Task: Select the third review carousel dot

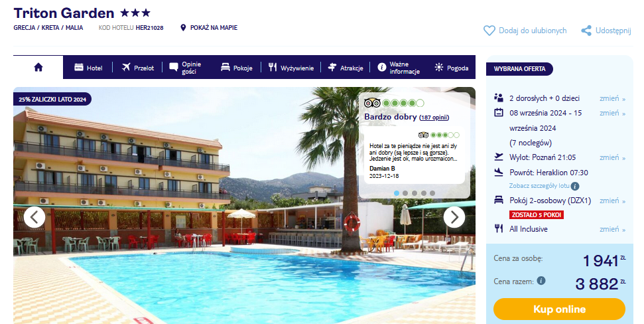Action: (415, 193)
